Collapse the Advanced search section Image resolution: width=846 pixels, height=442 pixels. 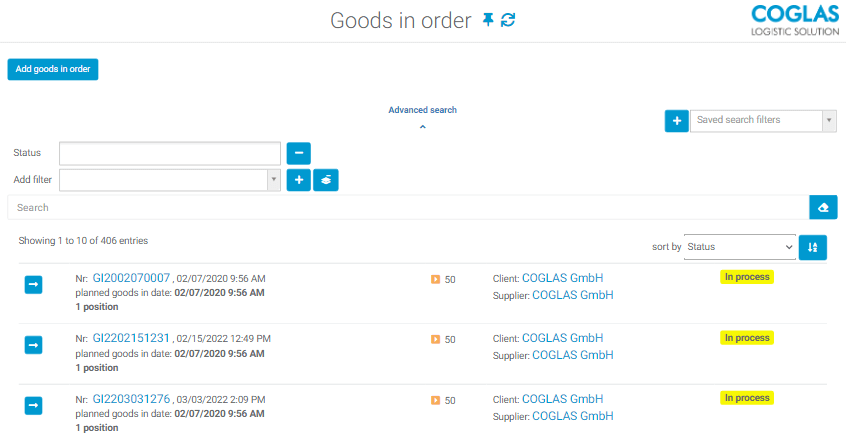pos(422,127)
